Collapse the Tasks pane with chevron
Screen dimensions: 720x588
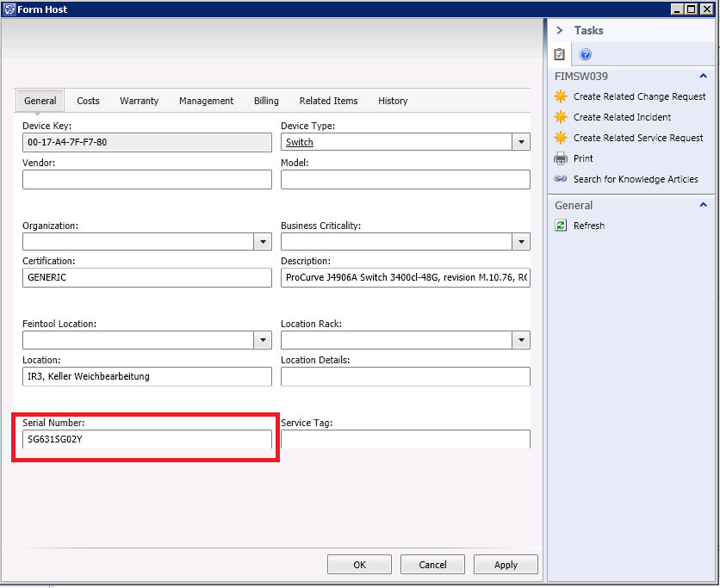(x=559, y=30)
